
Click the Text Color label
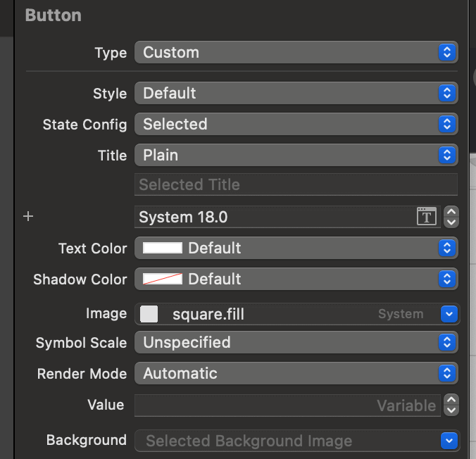(92, 249)
